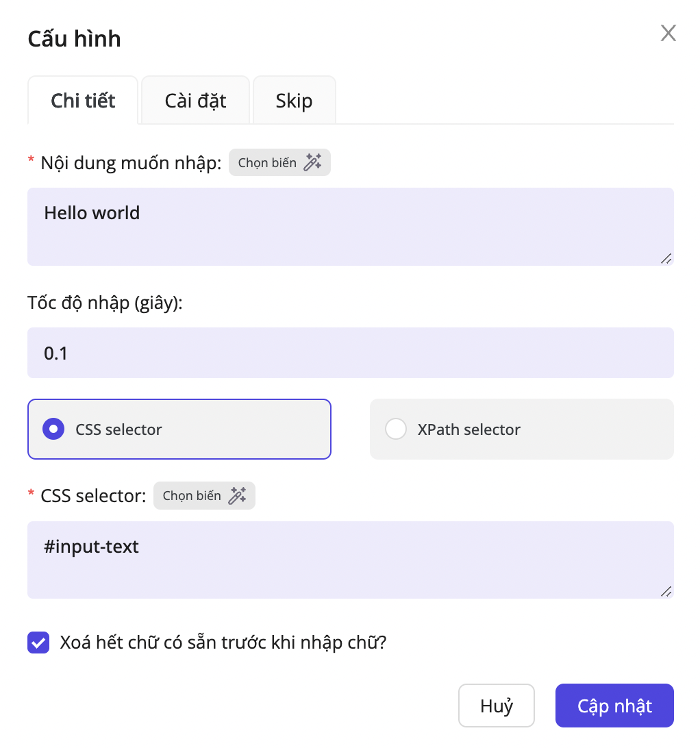Viewport: 700px width, 748px height.
Task: Click Chọn biến text for CSS selector field
Action: pyautogui.click(x=192, y=496)
